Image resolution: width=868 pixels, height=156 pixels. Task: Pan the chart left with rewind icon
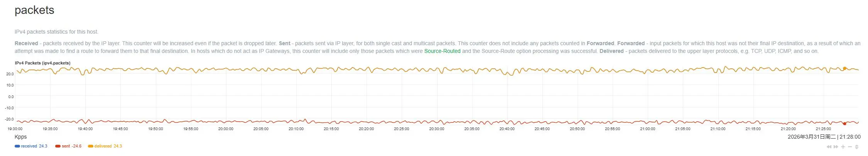[829, 147]
